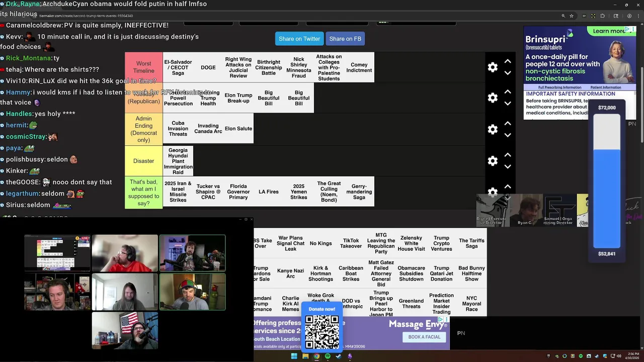
Task: Click the Donate now QR code
Action: (x=322, y=332)
